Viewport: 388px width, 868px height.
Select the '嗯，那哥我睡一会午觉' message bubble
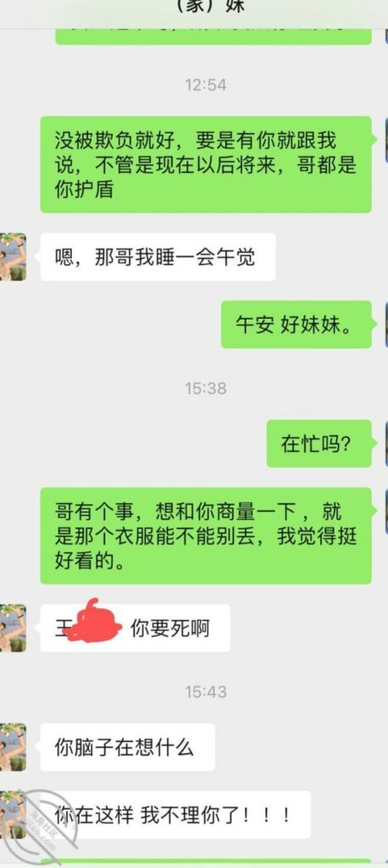[x=158, y=257]
